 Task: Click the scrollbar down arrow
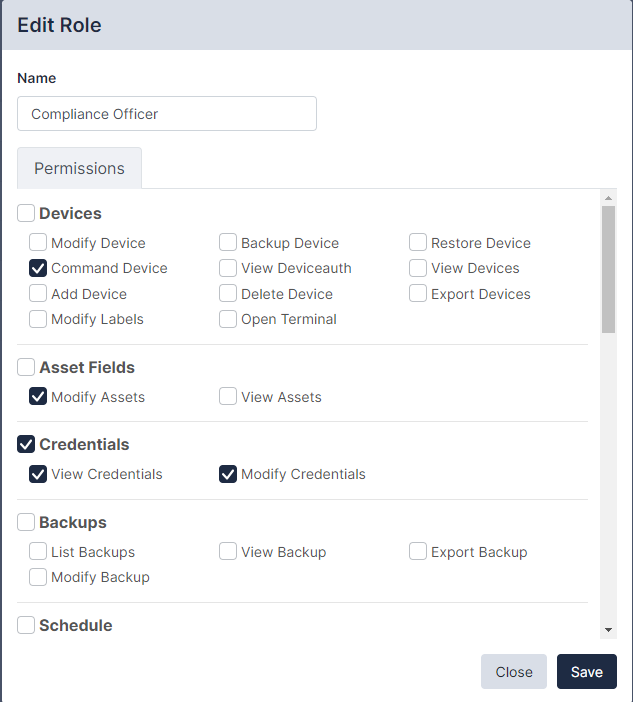click(x=608, y=630)
